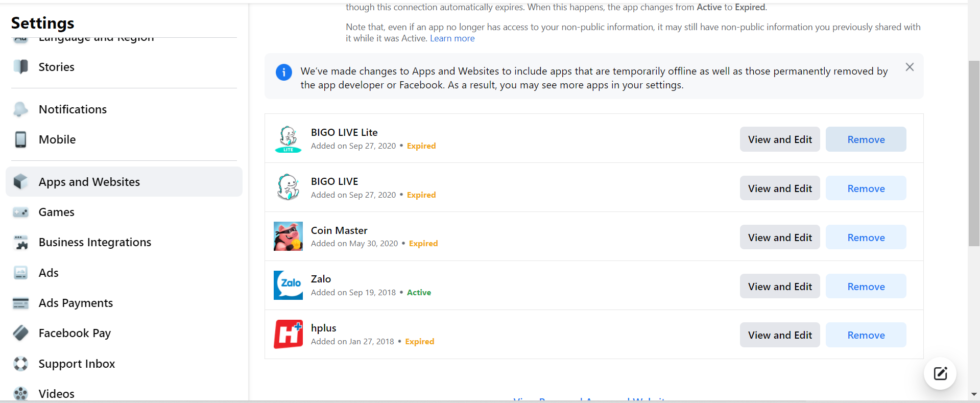Click the Ads Payments card icon
Screen dimensions: 980x403
coord(21,303)
